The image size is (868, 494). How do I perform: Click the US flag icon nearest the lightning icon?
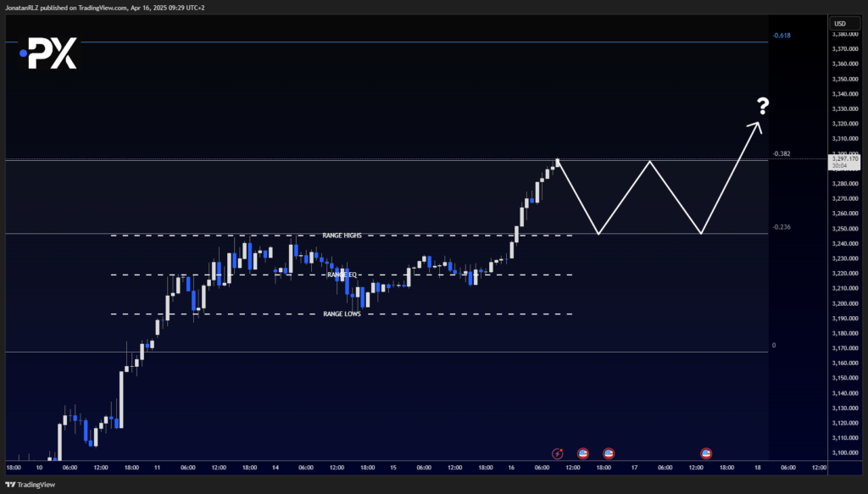coord(583,453)
